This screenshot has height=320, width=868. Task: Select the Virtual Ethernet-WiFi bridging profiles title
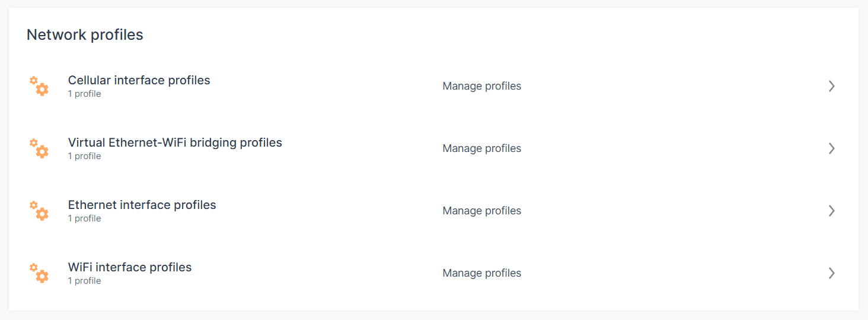click(x=175, y=142)
